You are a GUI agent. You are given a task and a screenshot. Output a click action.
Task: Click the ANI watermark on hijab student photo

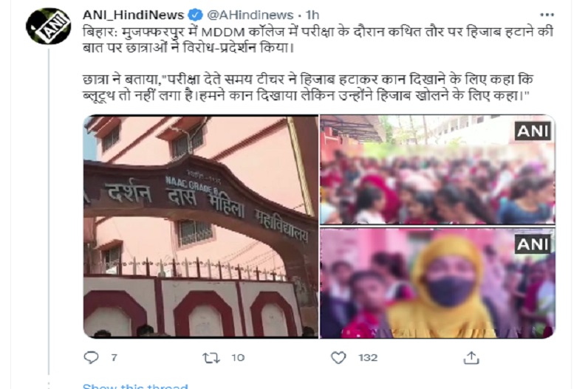[533, 244]
